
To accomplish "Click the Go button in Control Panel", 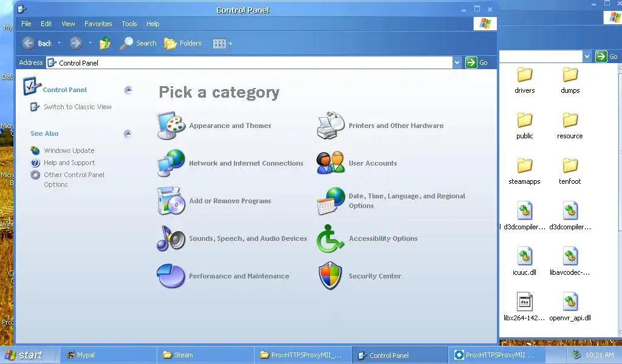I will tap(476, 62).
